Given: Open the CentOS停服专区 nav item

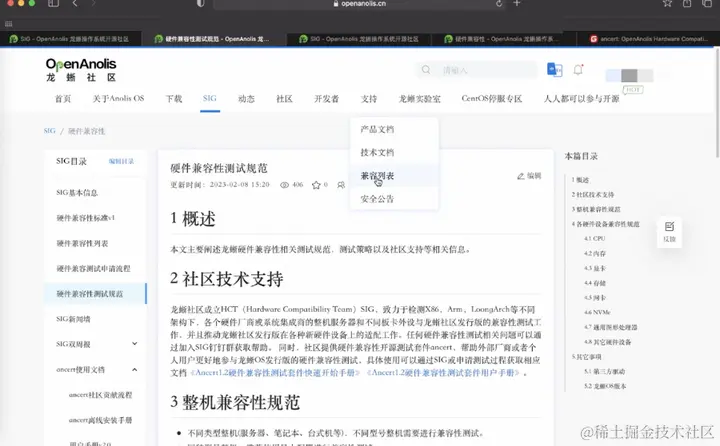Looking at the screenshot, I should pyautogui.click(x=492, y=99).
